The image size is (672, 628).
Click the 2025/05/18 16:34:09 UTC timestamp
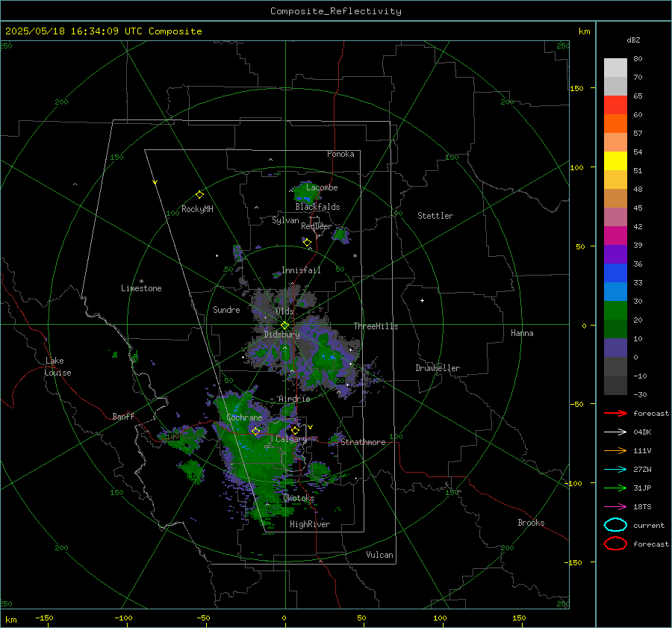tap(62, 31)
